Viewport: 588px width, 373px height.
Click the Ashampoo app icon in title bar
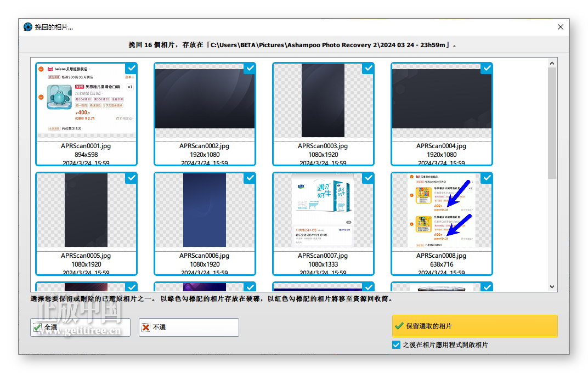pos(28,27)
